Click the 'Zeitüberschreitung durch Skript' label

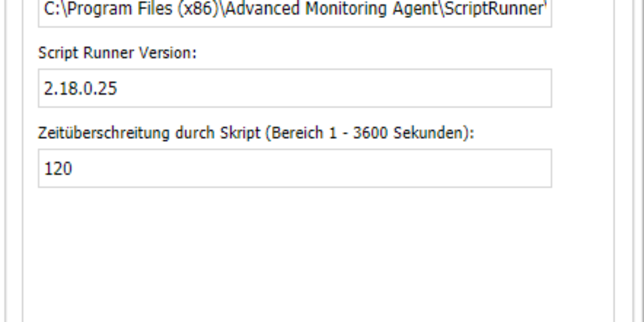point(149,133)
